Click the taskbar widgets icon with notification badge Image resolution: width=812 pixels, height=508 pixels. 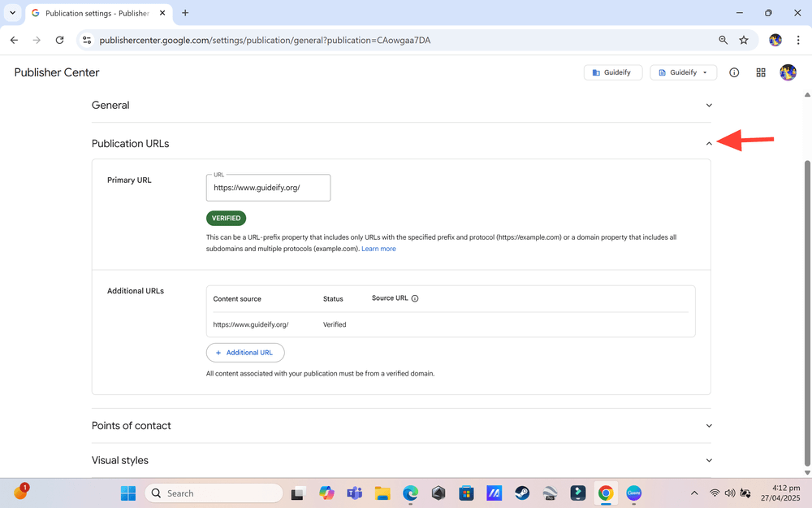21,492
